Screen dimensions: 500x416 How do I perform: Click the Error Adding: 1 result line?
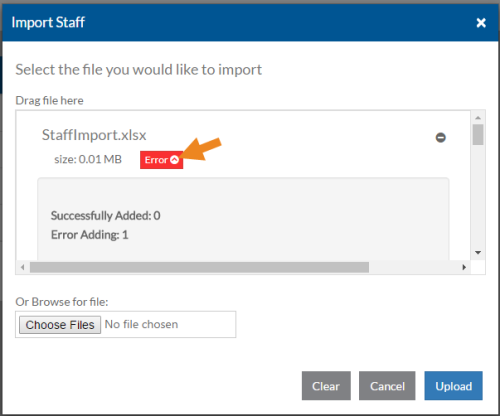[x=89, y=235]
